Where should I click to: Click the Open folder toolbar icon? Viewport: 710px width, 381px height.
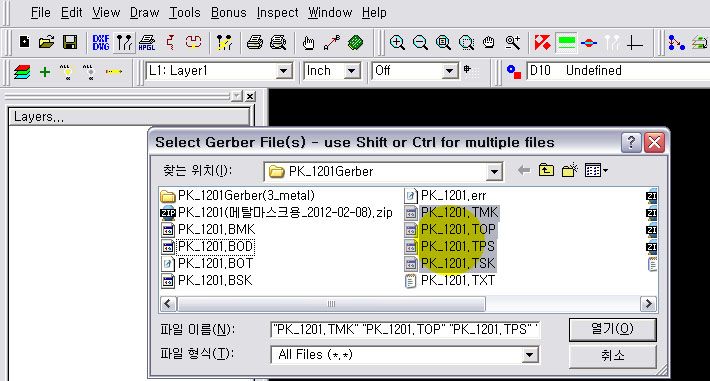46,43
